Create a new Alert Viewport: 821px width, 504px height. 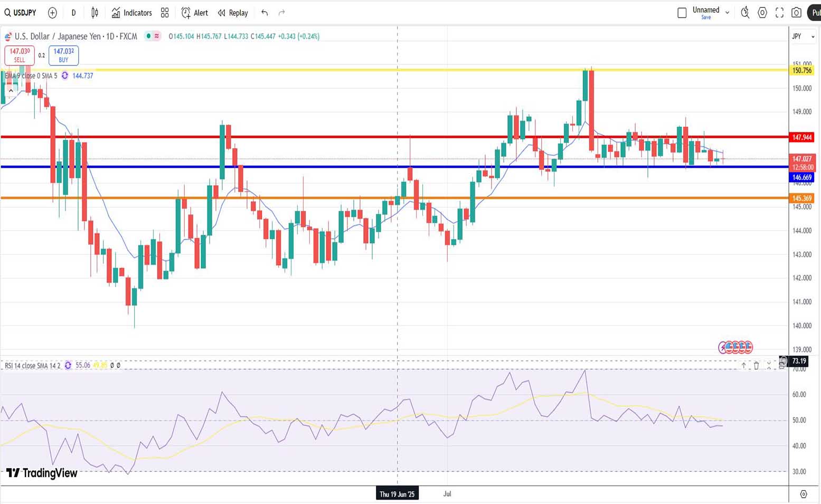[194, 13]
